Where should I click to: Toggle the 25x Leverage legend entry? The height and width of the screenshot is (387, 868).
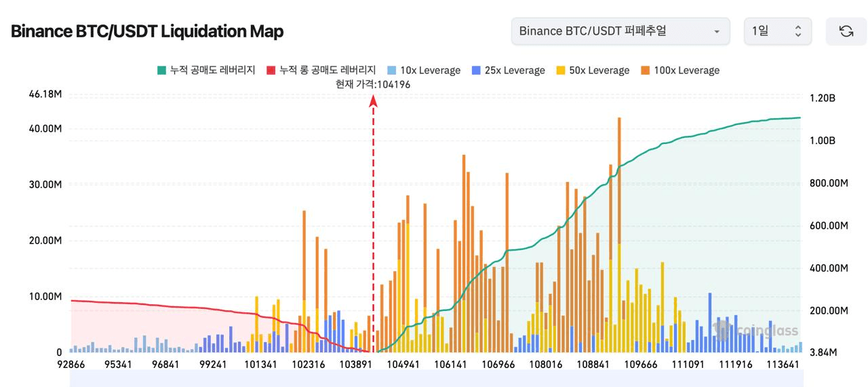pos(508,70)
